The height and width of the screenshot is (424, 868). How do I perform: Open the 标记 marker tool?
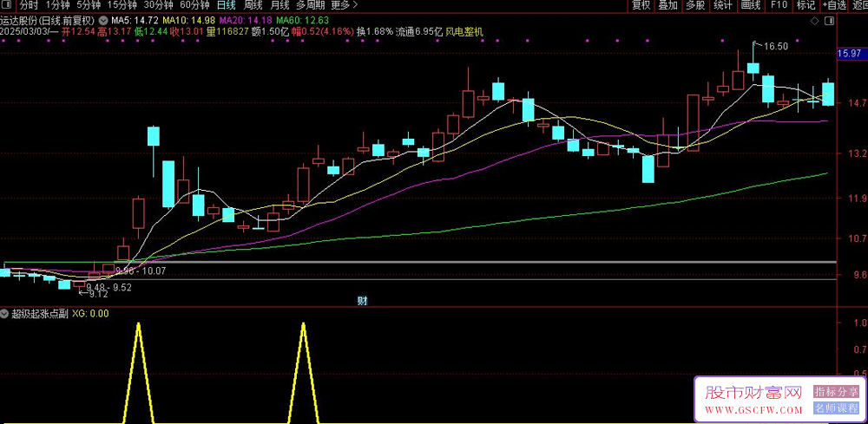(806, 5)
